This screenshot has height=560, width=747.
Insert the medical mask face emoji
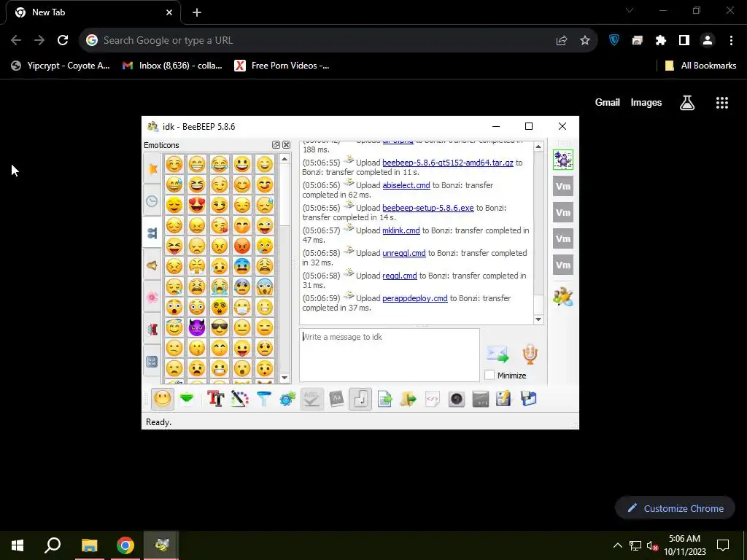242,307
